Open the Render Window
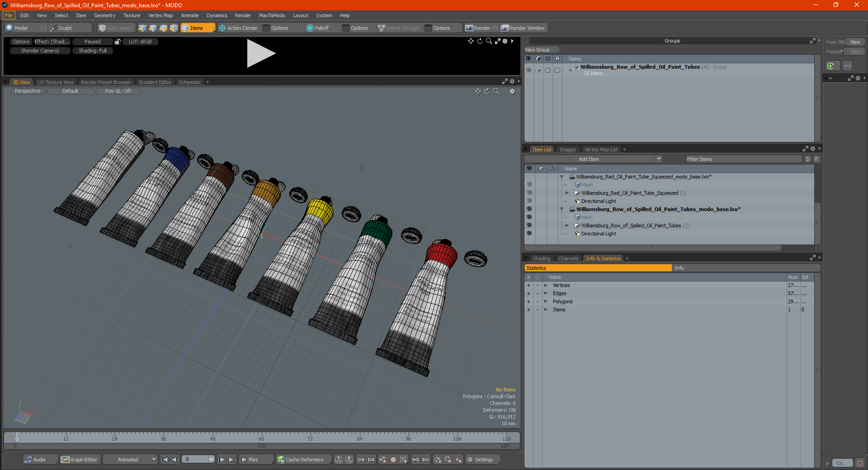This screenshot has width=868, height=470. 523,28
